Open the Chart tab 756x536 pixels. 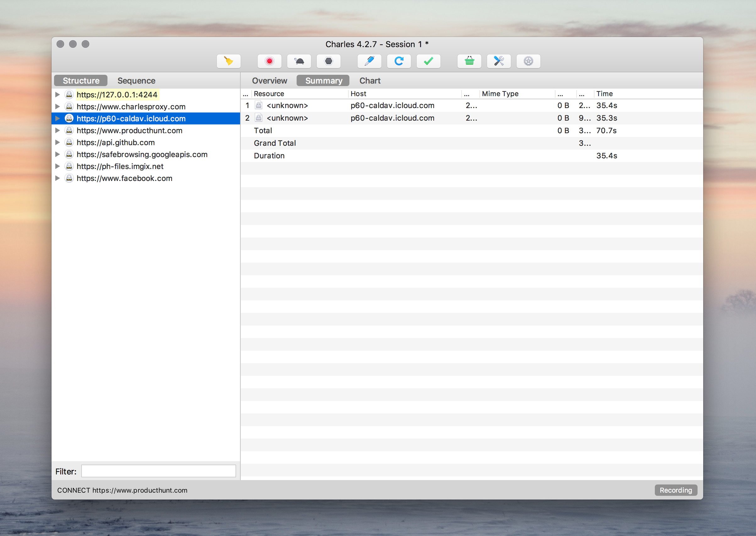(370, 80)
